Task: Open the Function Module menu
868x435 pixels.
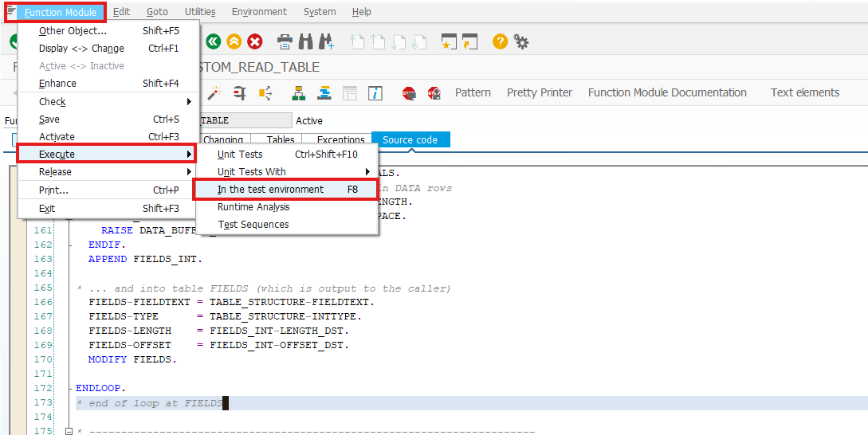Action: coord(61,12)
